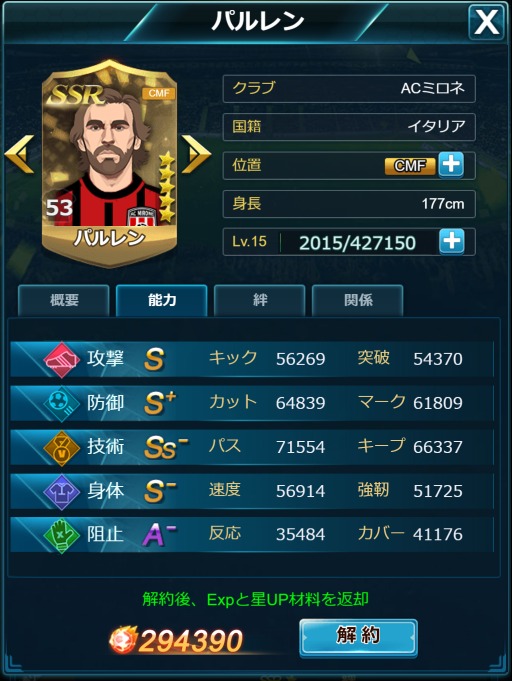Click the gold CMF position badge

pos(410,165)
